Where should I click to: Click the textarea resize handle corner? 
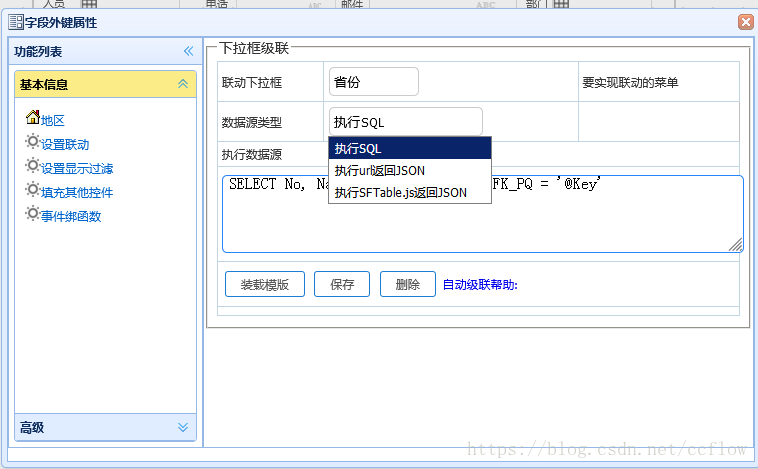click(736, 245)
